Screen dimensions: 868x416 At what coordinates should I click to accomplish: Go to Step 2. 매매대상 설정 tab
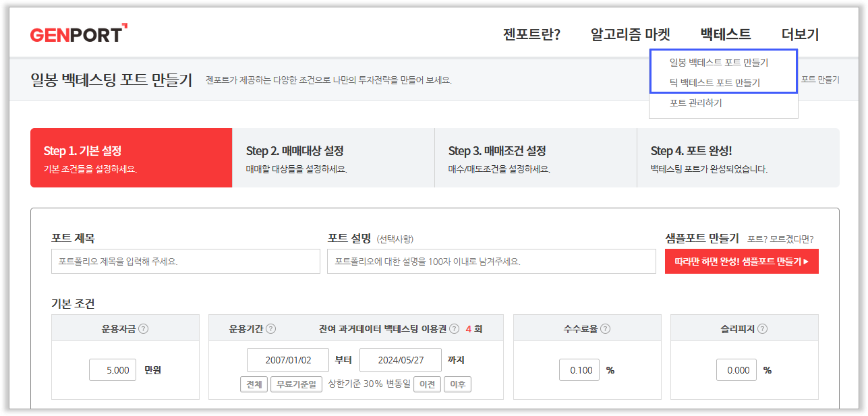point(333,158)
